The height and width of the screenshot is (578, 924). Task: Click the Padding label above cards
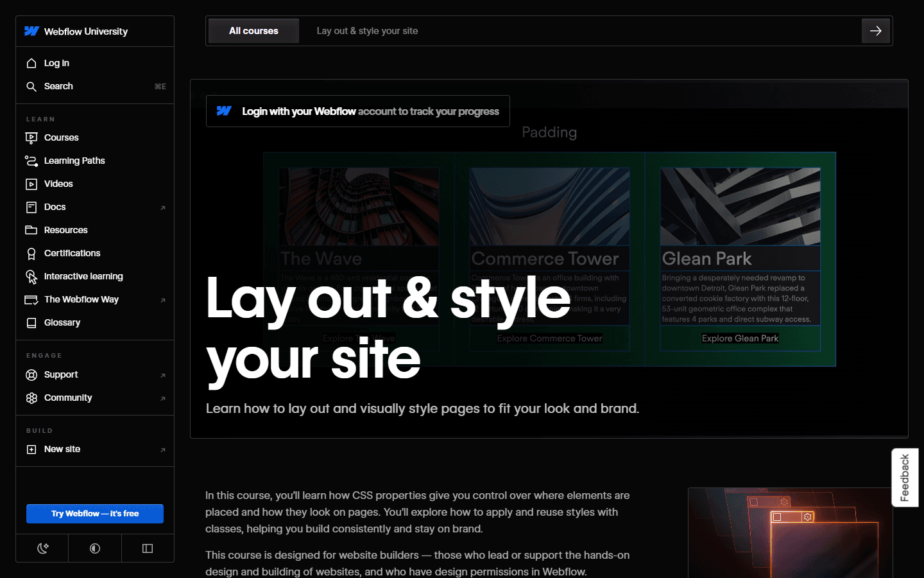549,132
